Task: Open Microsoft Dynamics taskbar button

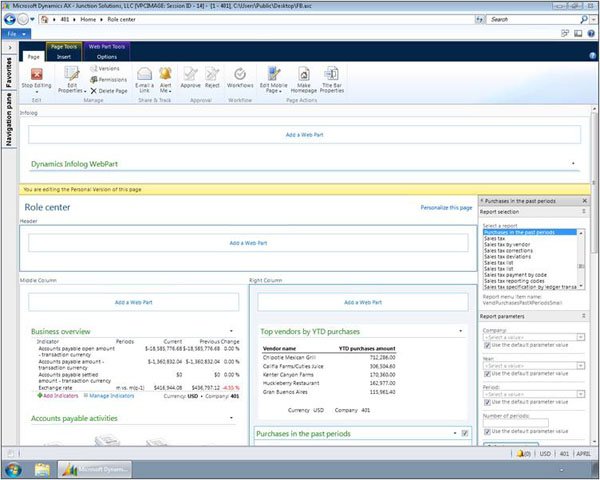Action: pos(95,469)
